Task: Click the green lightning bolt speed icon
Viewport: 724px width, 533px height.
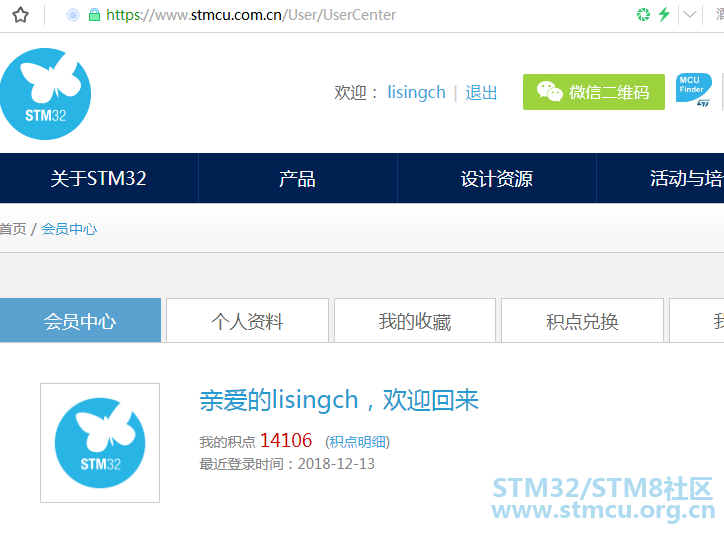Action: pos(664,14)
